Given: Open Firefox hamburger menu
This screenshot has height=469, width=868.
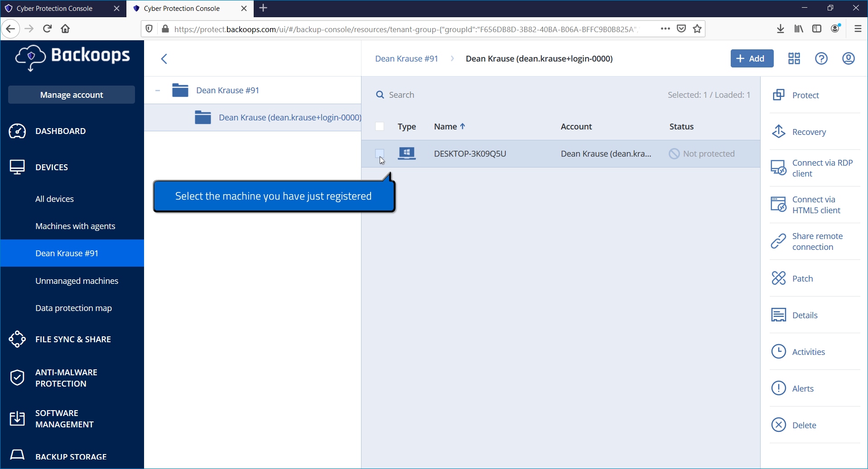Looking at the screenshot, I should (858, 29).
